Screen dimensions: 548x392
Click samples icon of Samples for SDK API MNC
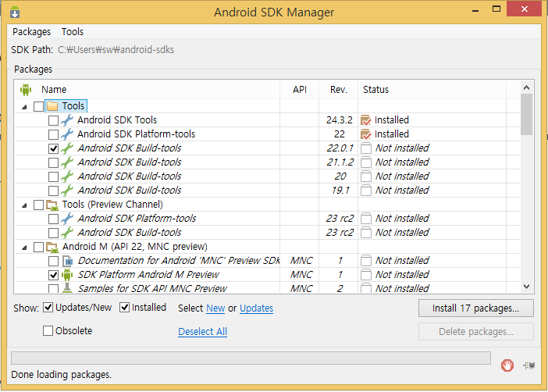[x=67, y=288]
